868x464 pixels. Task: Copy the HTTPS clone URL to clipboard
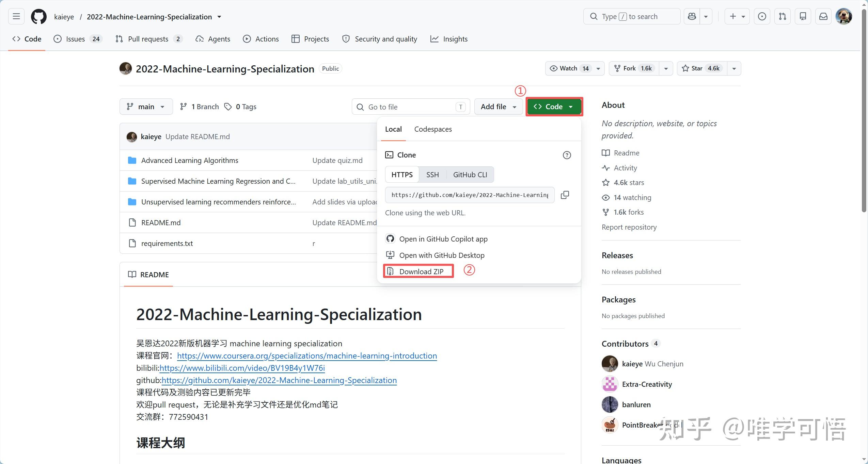tap(565, 195)
